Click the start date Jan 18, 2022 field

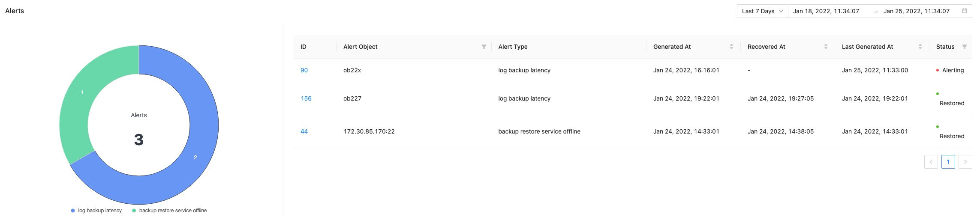coord(826,11)
